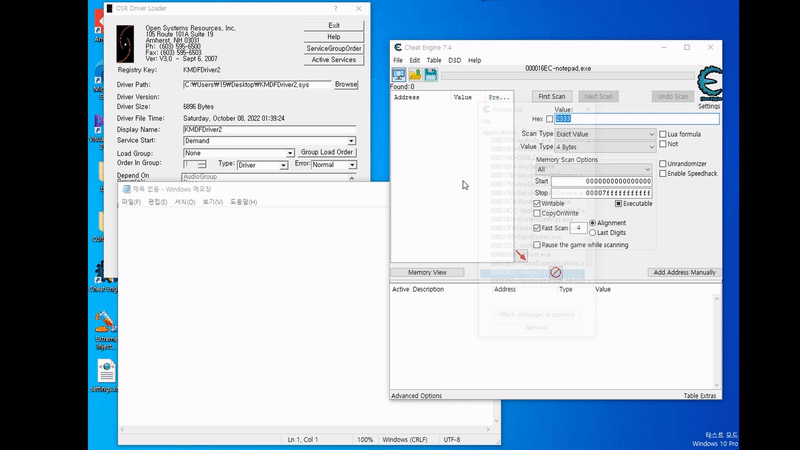800x450 pixels.
Task: Open the memory region 'All' dropdown
Action: [x=593, y=169]
